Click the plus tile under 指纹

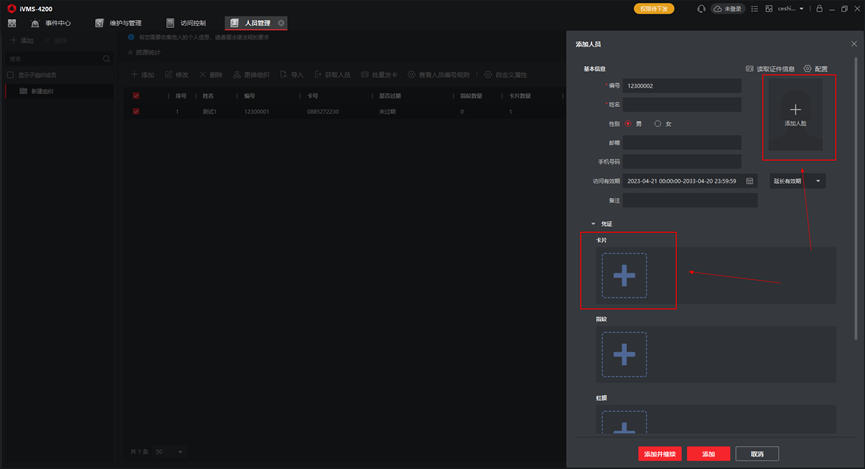(624, 354)
